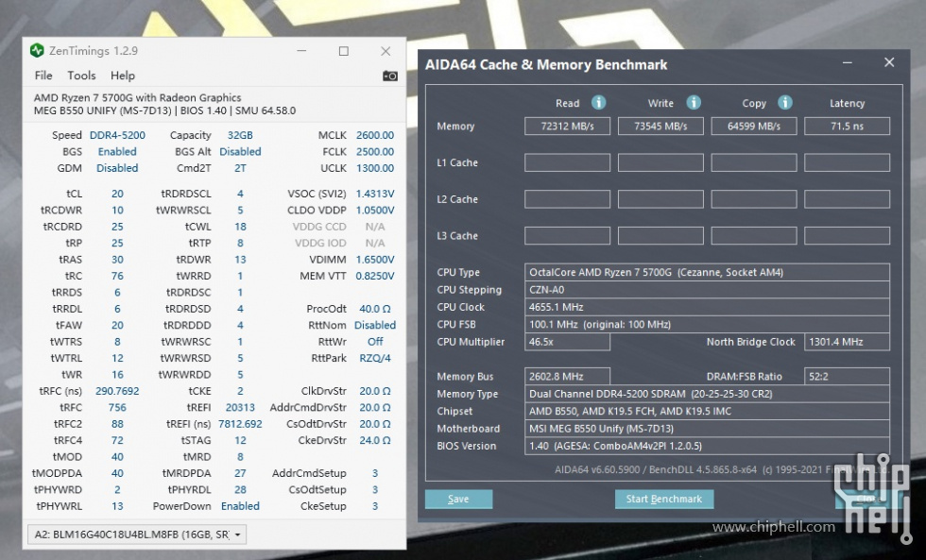926x560 pixels.
Task: Click the CPU Type field showing OctalCore AMD Ryzen
Action: pyautogui.click(x=708, y=273)
